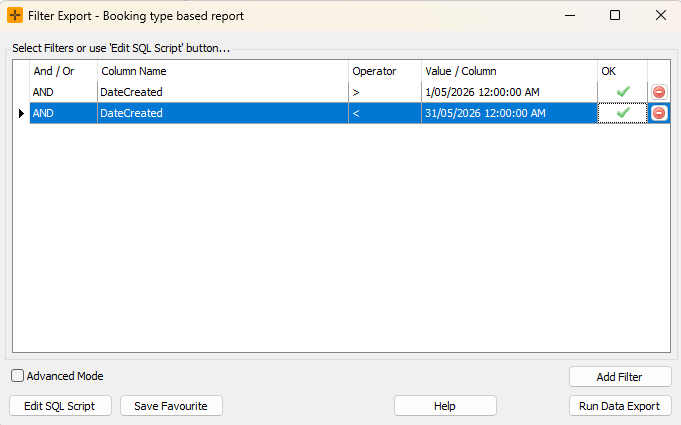681x425 pixels.
Task: Click the green OK checkmark for 31/05/2026 row
Action: pyautogui.click(x=623, y=112)
